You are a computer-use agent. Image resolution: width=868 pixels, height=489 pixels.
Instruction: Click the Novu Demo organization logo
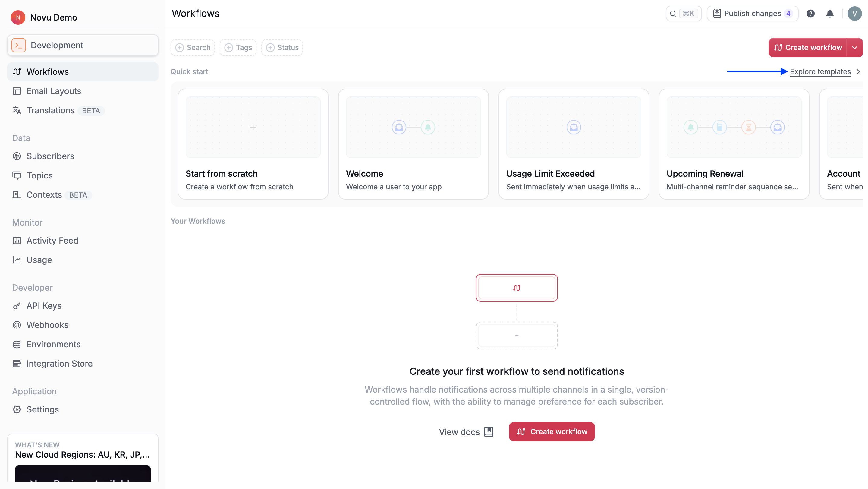tap(18, 17)
